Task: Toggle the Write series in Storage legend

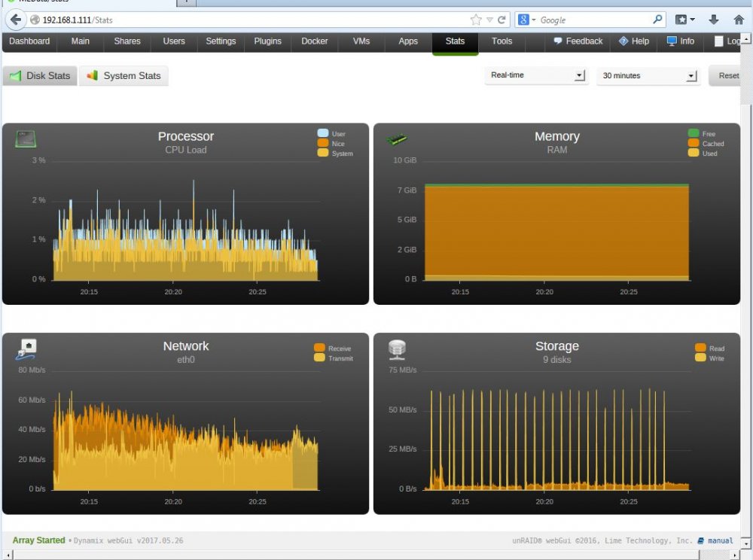Action: point(710,358)
